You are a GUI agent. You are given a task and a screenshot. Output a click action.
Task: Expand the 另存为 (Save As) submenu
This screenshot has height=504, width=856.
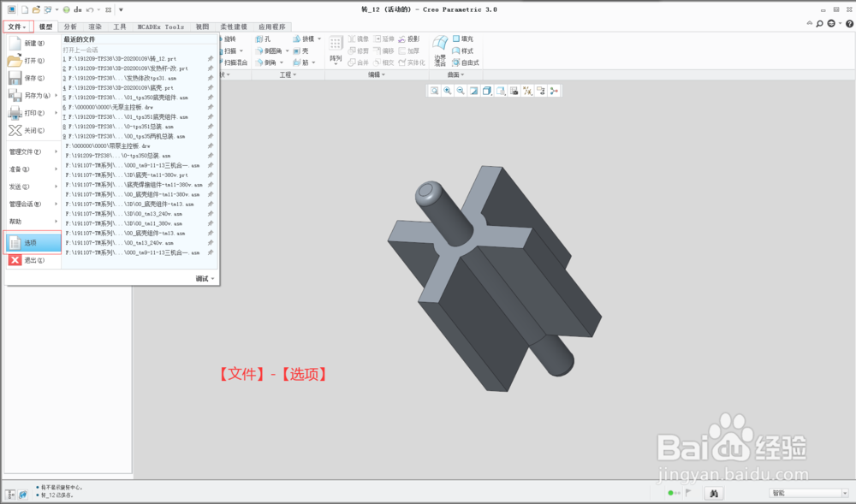(x=56, y=96)
